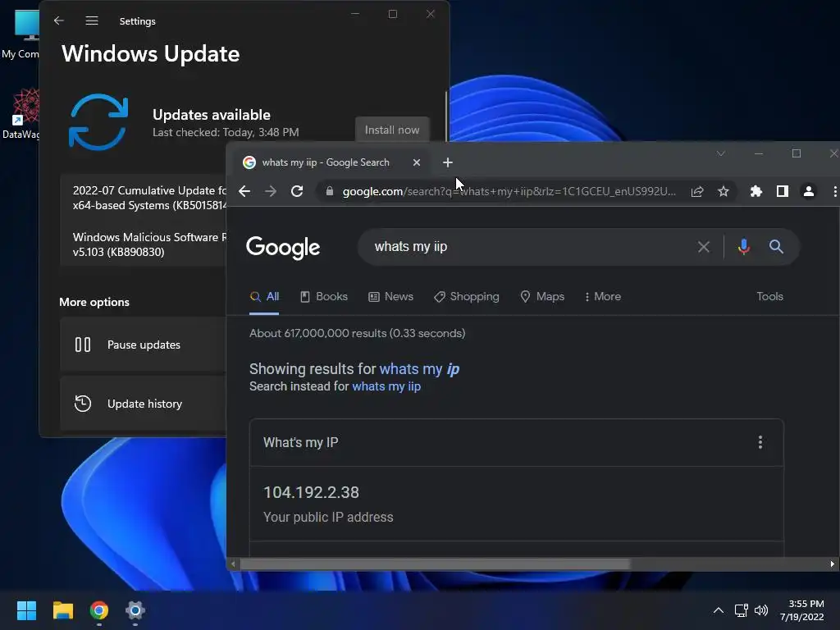840x630 pixels.
Task: Search by voice microphone icon
Action: pyautogui.click(x=743, y=246)
